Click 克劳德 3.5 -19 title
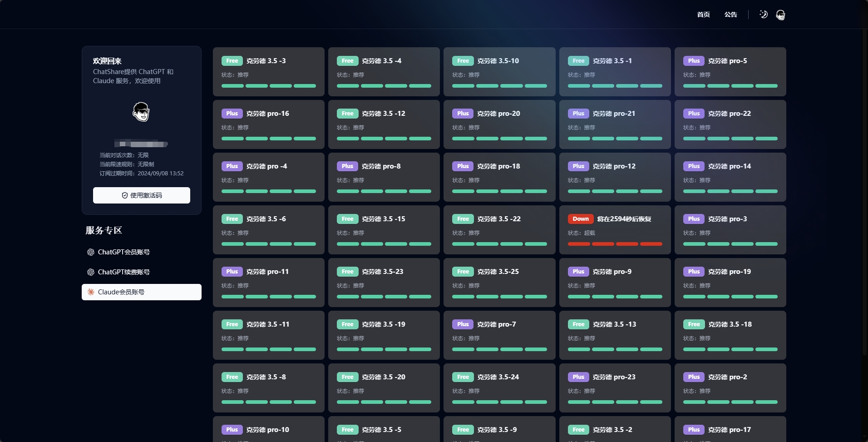Screen dimensions: 868x442 coord(384,324)
